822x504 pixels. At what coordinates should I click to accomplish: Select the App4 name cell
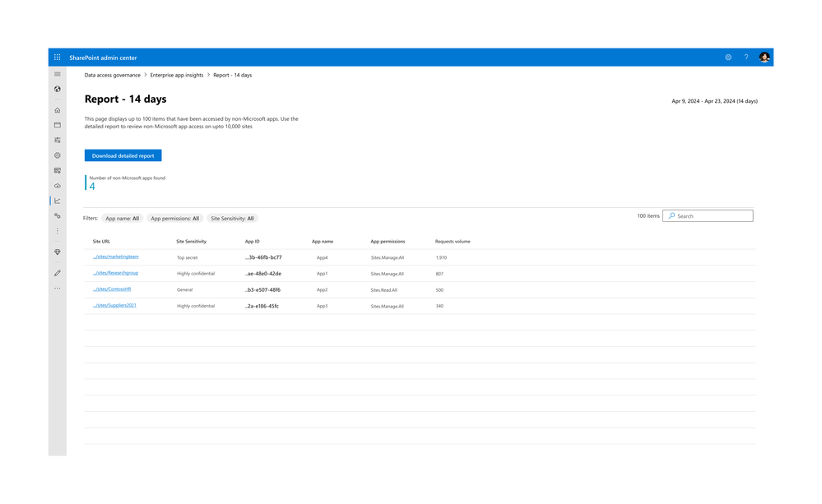322,258
